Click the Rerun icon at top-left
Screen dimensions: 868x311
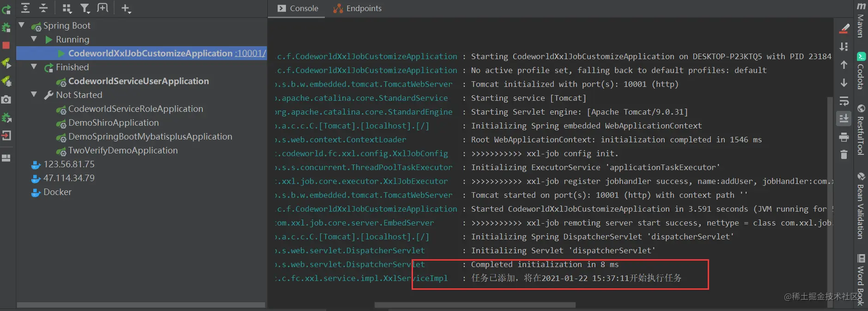(6, 9)
